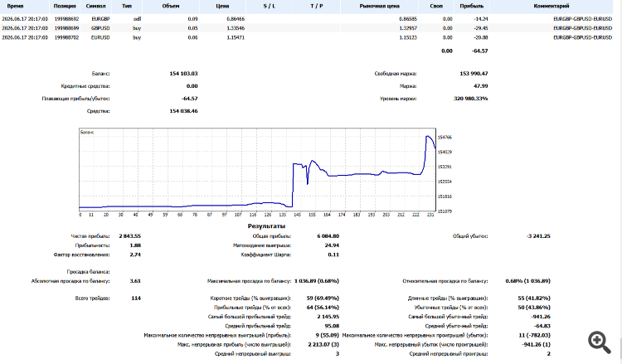The width and height of the screenshot is (622, 364).
Task: Click the Результаты heading
Action: (266, 226)
